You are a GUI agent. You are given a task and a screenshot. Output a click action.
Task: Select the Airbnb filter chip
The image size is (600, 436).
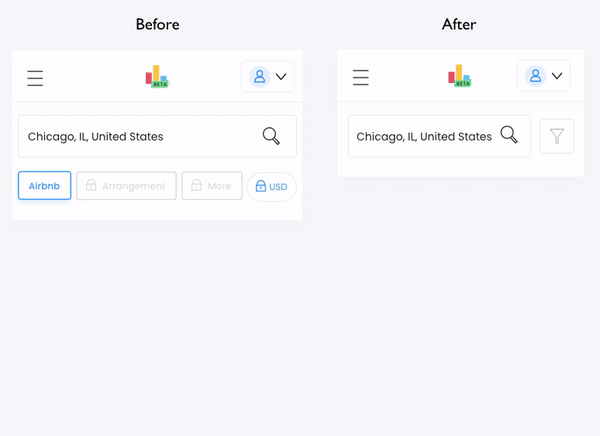[45, 186]
